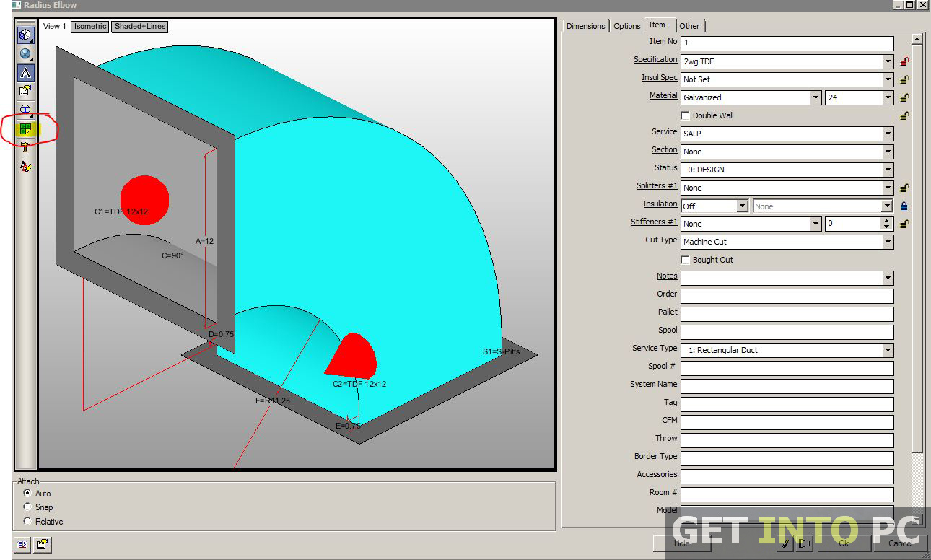Select the 3D view cube tool

point(26,35)
